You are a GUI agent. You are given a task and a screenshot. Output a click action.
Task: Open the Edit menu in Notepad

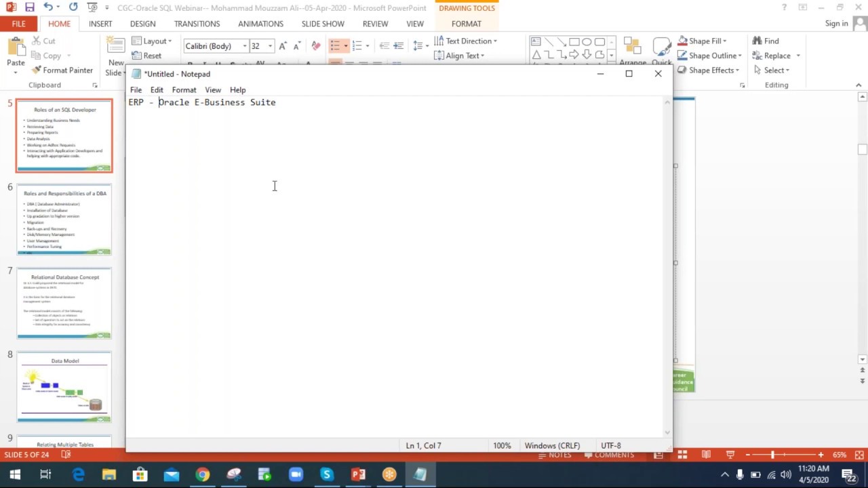point(157,89)
